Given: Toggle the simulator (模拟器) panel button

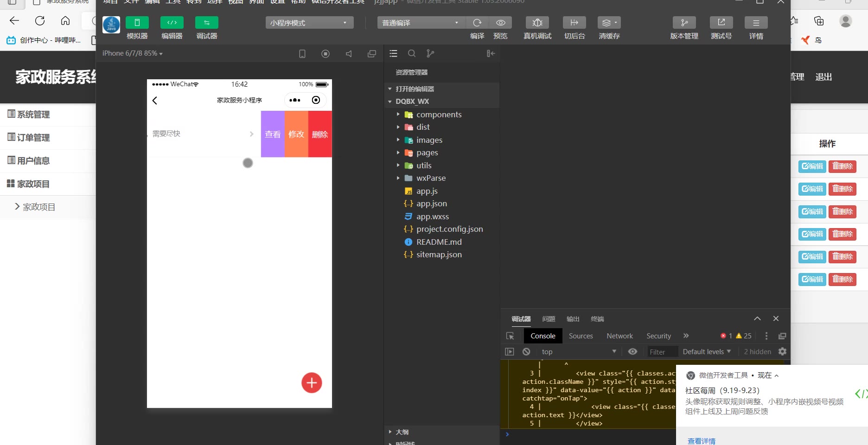Looking at the screenshot, I should [137, 23].
